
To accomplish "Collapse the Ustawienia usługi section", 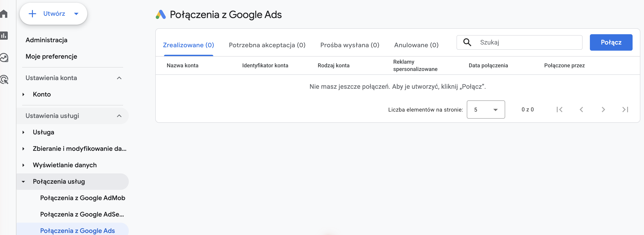I will (119, 116).
